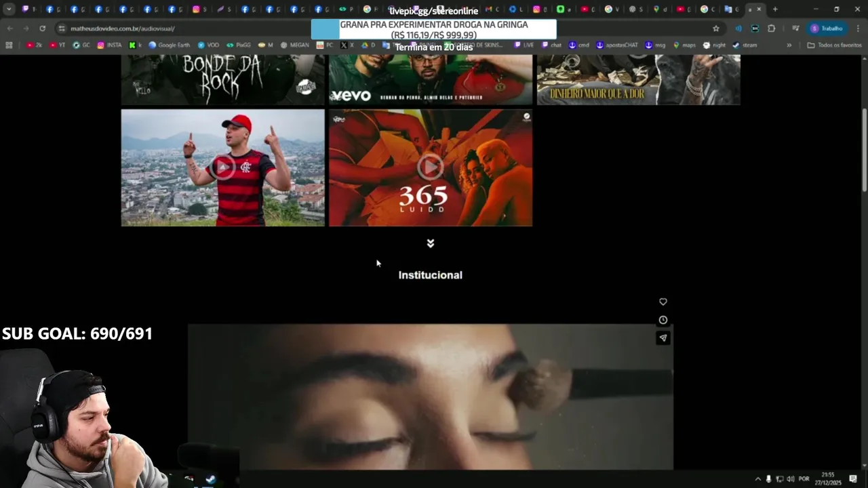Open the chat bookmark

click(x=551, y=45)
